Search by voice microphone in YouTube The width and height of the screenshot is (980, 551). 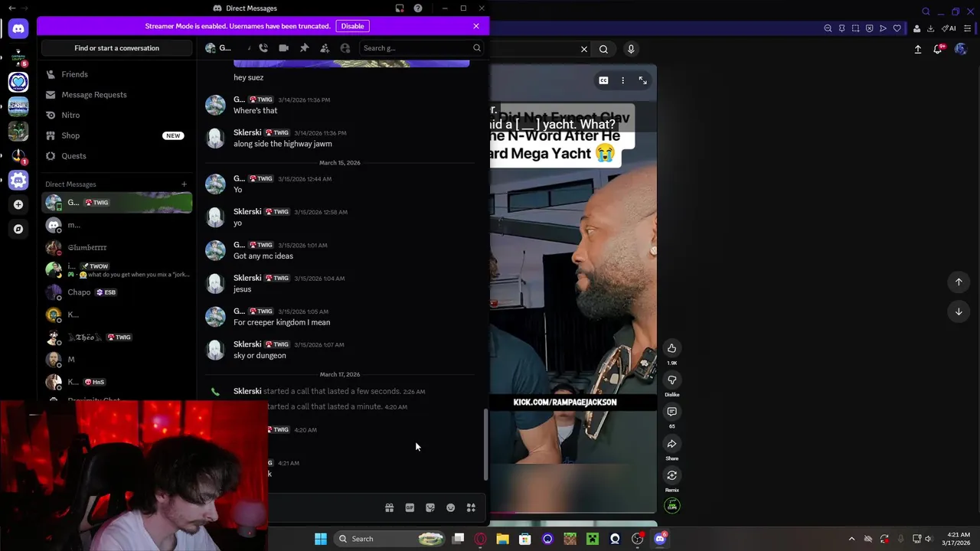[631, 49]
